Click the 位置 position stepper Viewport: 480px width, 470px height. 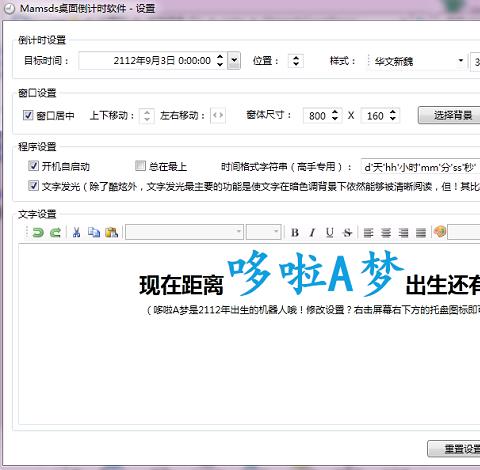[x=296, y=61]
